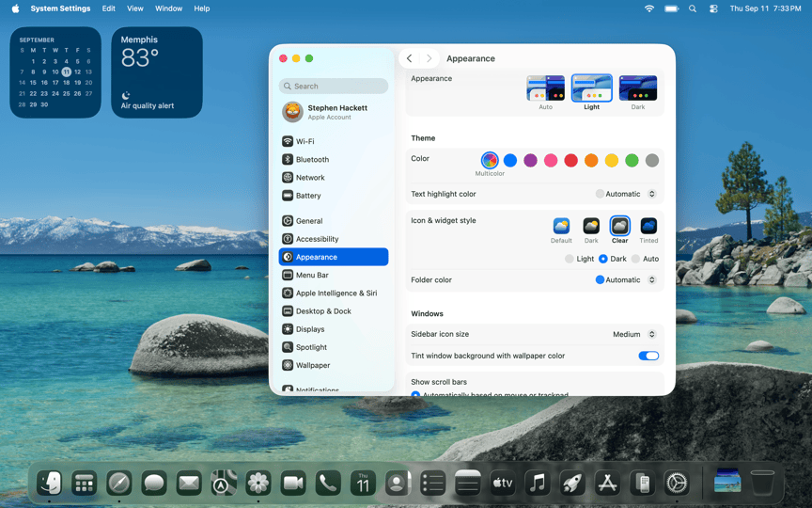
Task: Open Battery settings in sidebar
Action: tap(333, 196)
